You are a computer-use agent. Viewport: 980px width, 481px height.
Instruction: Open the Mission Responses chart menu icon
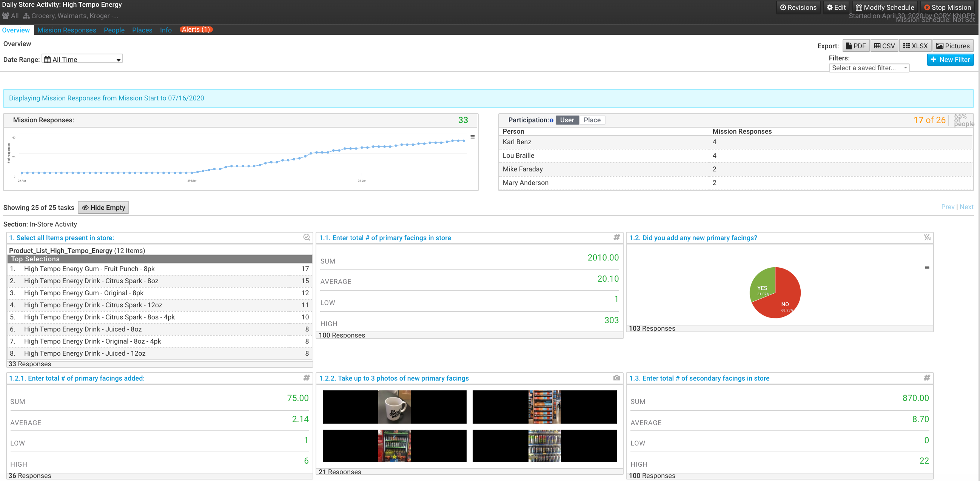(473, 137)
